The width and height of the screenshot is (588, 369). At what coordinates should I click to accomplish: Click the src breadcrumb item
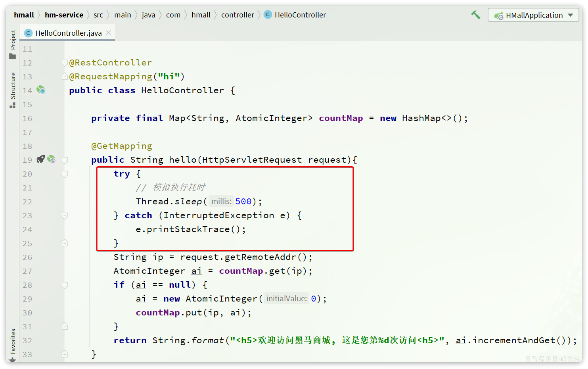click(98, 15)
